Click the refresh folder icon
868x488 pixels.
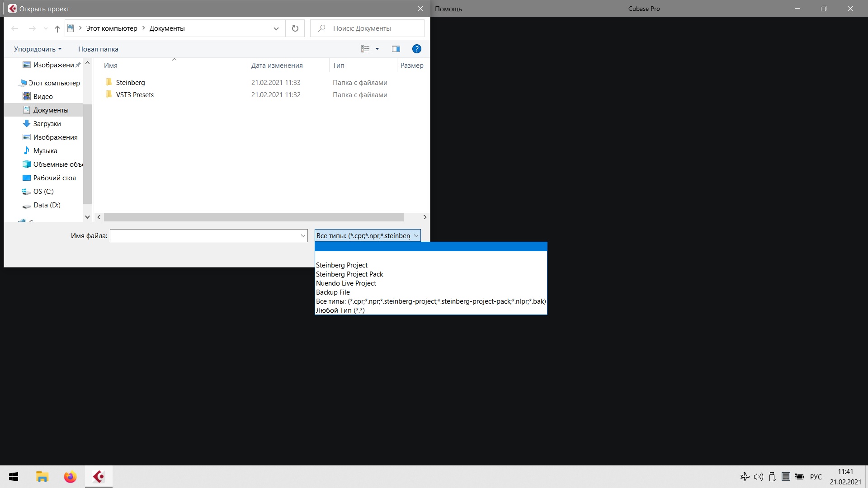(295, 28)
